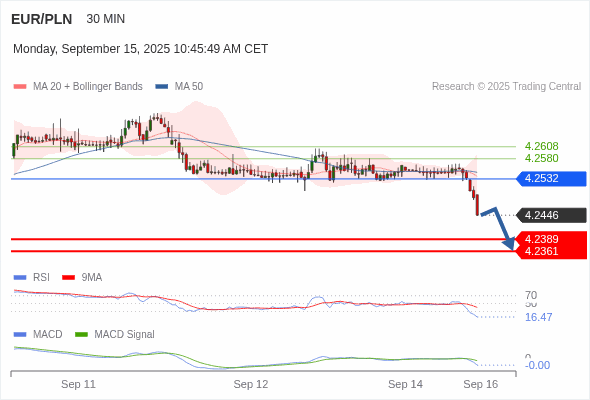Click the green 4.2580 resistance label
This screenshot has height=400, width=590.
[x=541, y=158]
